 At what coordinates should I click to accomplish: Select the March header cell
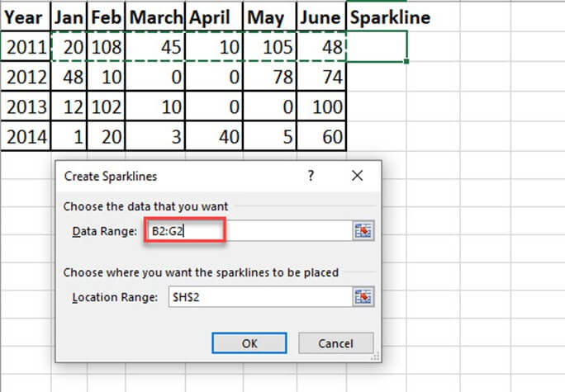[x=156, y=17]
